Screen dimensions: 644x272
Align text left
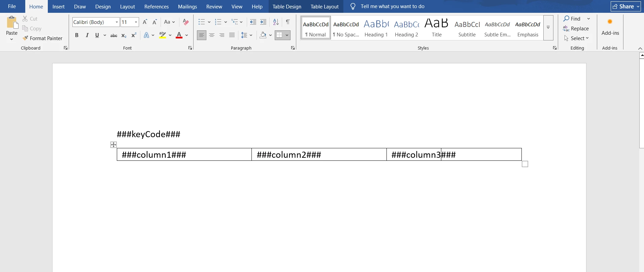coord(202,35)
